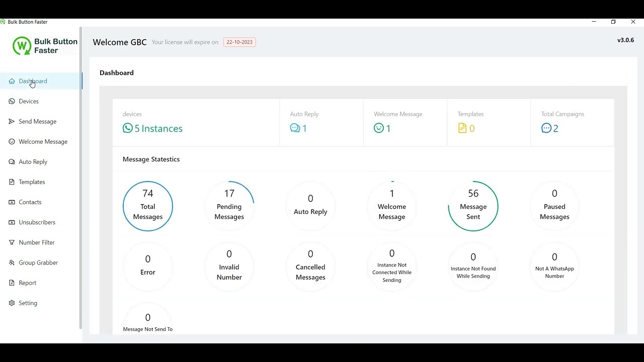The height and width of the screenshot is (362, 644).
Task: Click the Dashboard page title heading
Action: coord(117,73)
